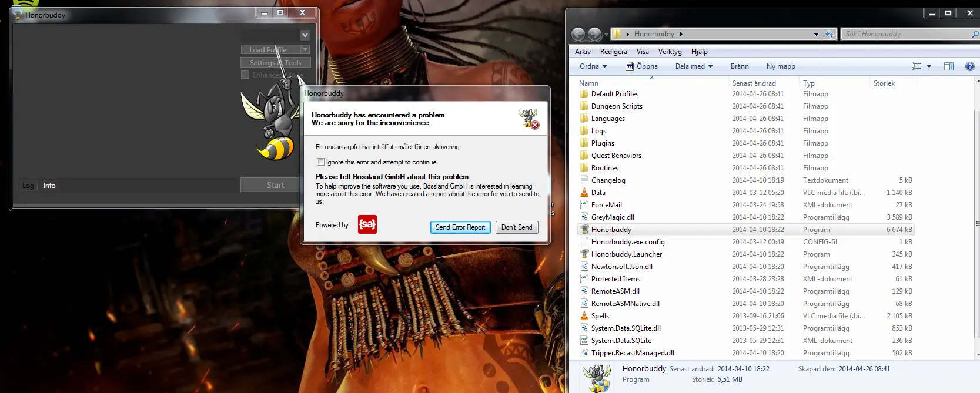Screen dimensions: 980x393
Task: Open the Arkiv menu
Action: pos(583,52)
